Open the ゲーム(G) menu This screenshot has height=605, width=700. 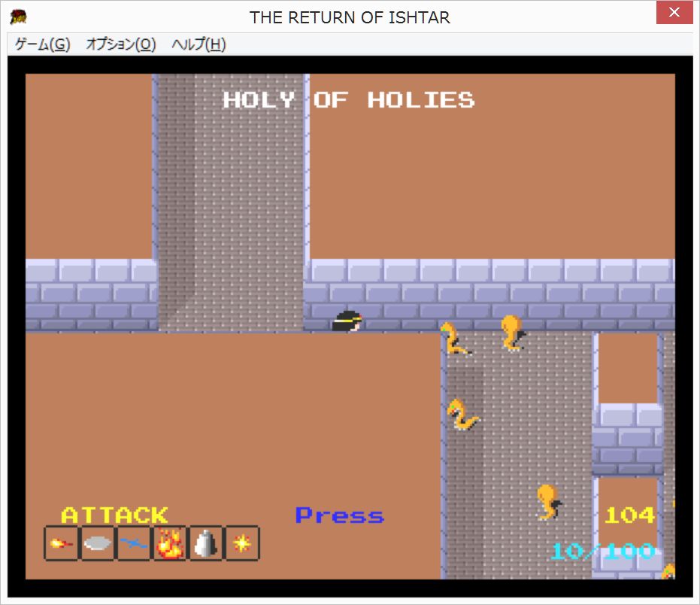click(42, 44)
